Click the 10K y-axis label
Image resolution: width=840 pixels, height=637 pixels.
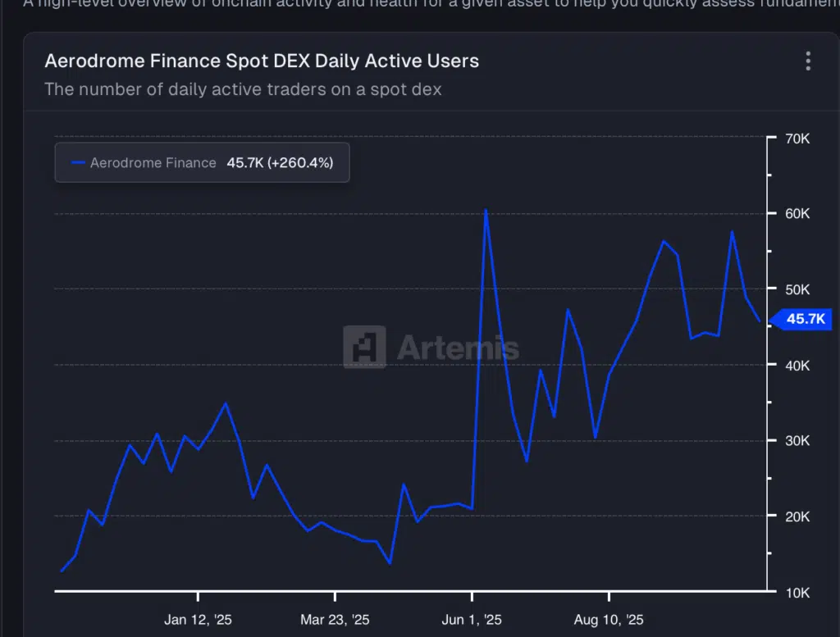pyautogui.click(x=797, y=592)
